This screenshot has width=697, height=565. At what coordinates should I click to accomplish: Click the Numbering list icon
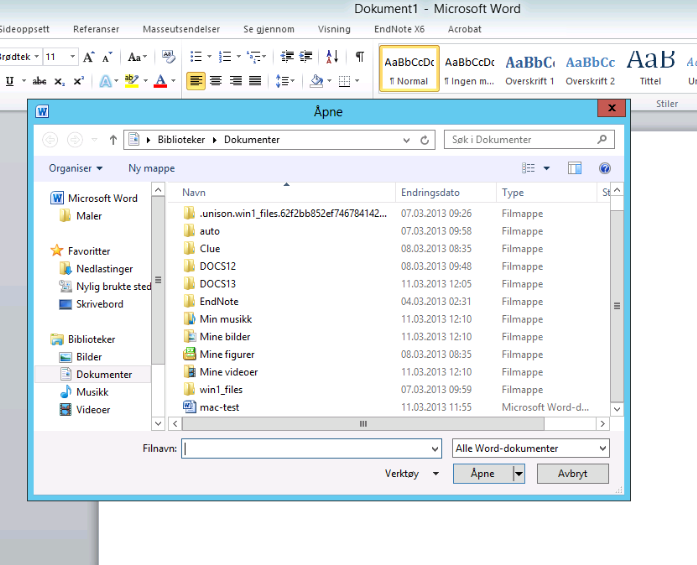pyautogui.click(x=225, y=56)
